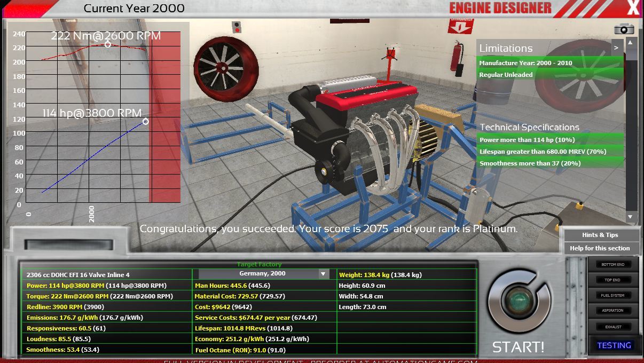The width and height of the screenshot is (644, 363).
Task: Click Help for this section
Action: [600, 248]
